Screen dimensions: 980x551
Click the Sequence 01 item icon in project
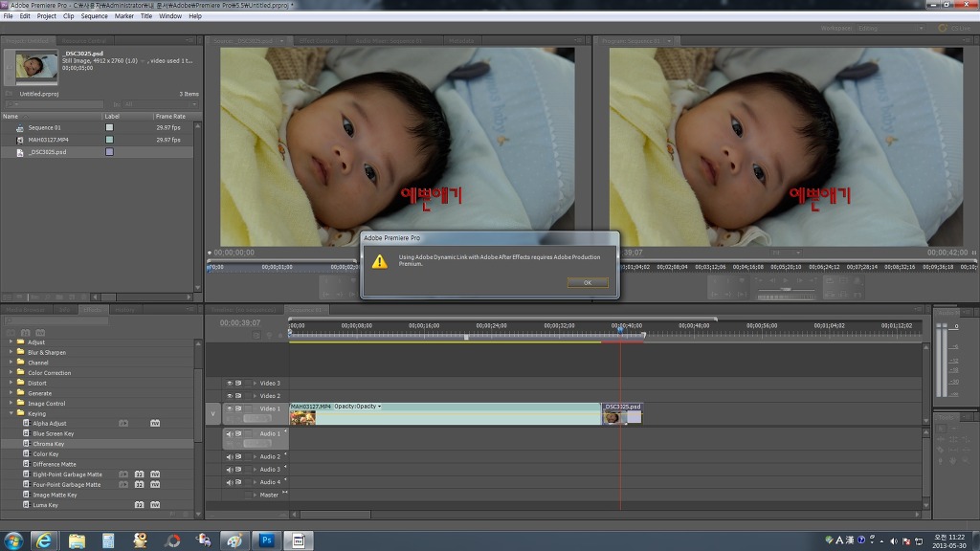(x=19, y=127)
